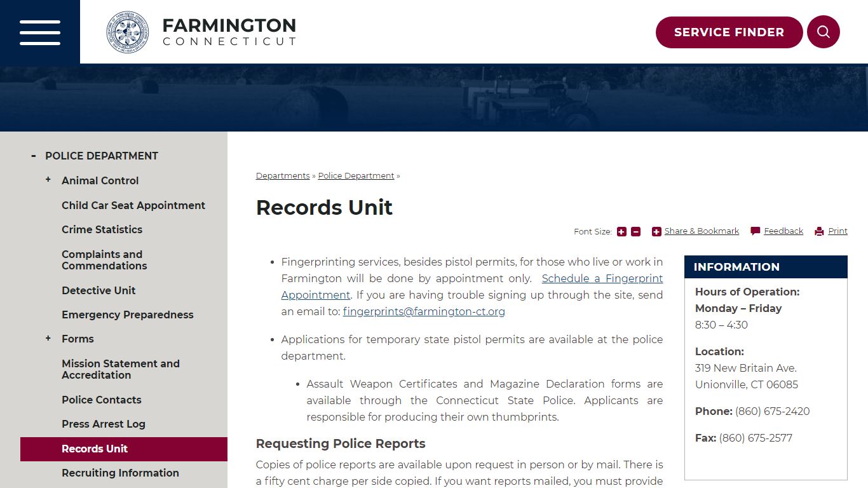
Task: Open Crime Statistics page
Action: pos(102,229)
